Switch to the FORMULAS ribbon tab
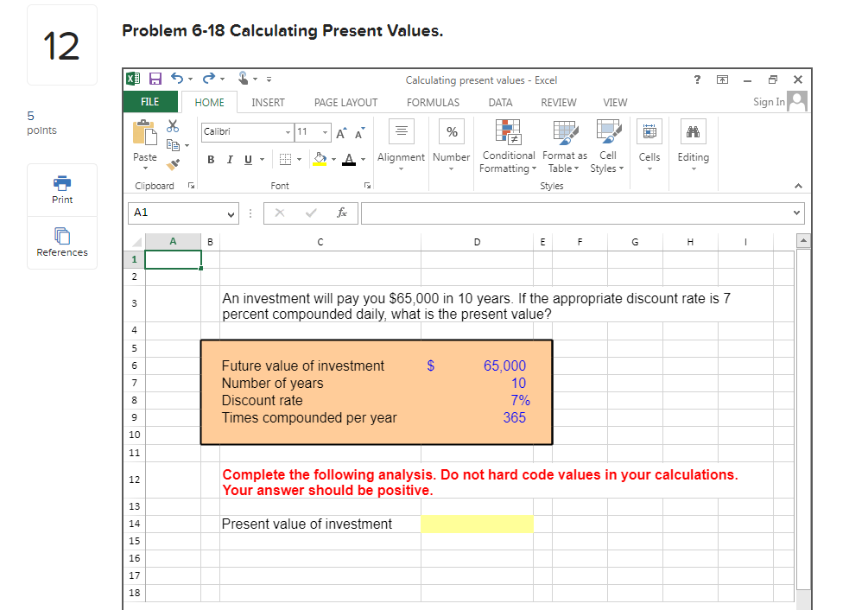This screenshot has height=610, width=868. coord(433,102)
